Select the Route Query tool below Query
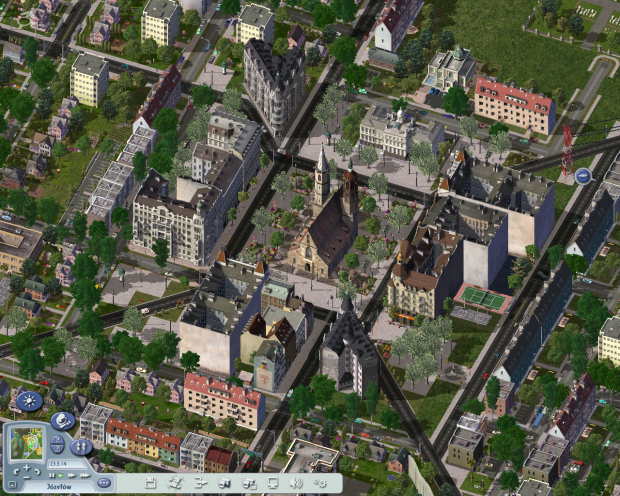This screenshot has height=496, width=620. click(57, 449)
